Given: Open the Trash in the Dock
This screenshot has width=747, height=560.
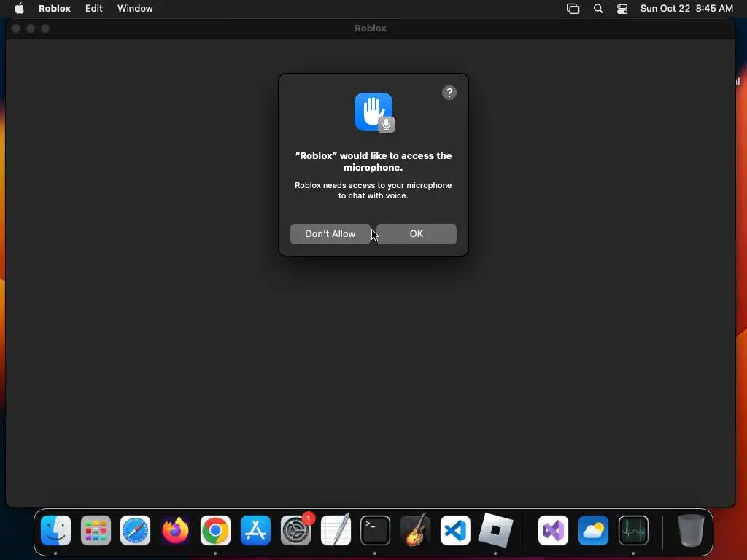Looking at the screenshot, I should click(x=691, y=530).
